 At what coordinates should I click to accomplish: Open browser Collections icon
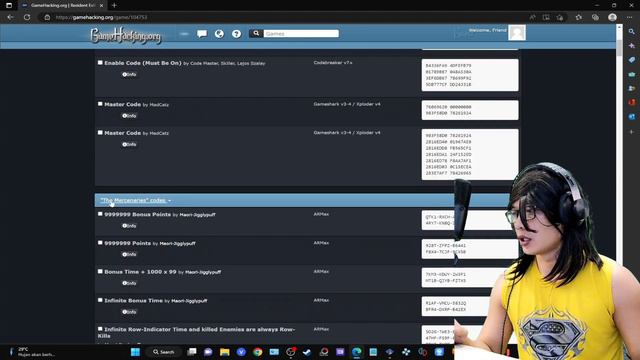point(595,17)
